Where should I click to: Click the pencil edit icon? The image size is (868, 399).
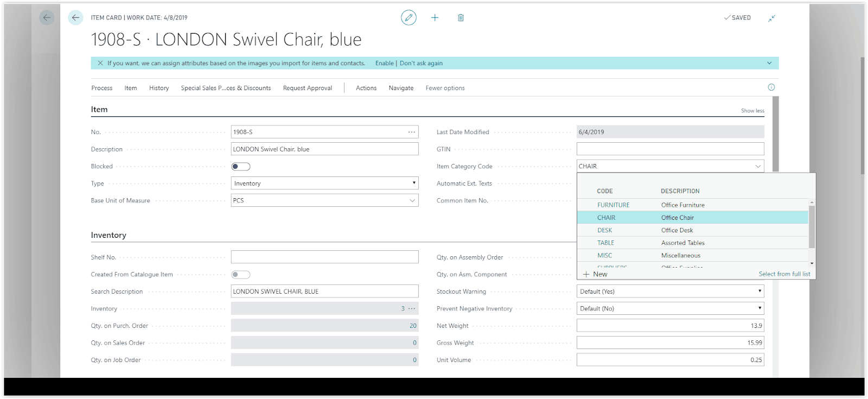(x=409, y=17)
